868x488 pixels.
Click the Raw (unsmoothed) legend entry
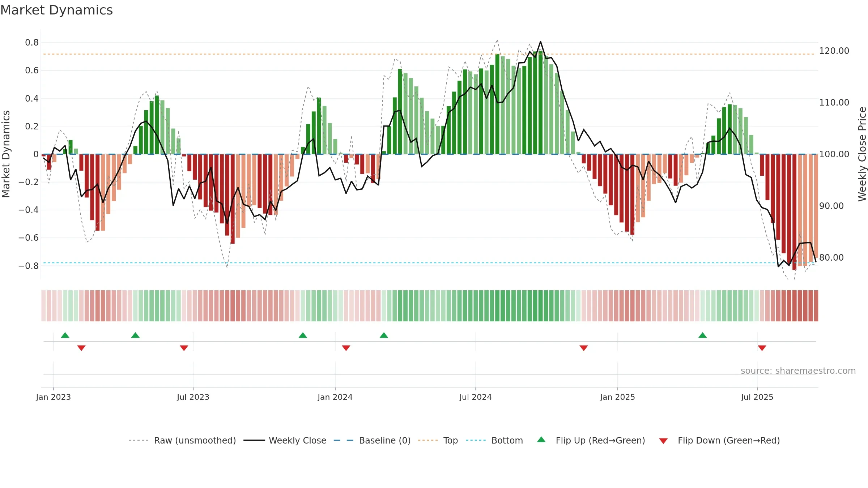coord(182,440)
